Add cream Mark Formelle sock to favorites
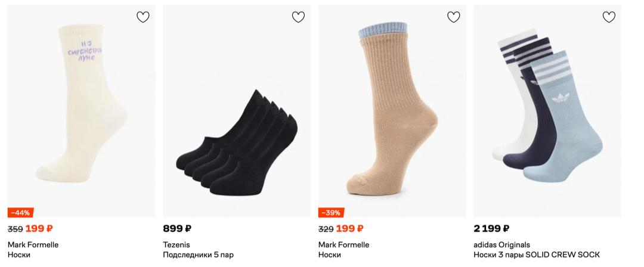Image resolution: width=644 pixels, height=267 pixels. tap(143, 17)
